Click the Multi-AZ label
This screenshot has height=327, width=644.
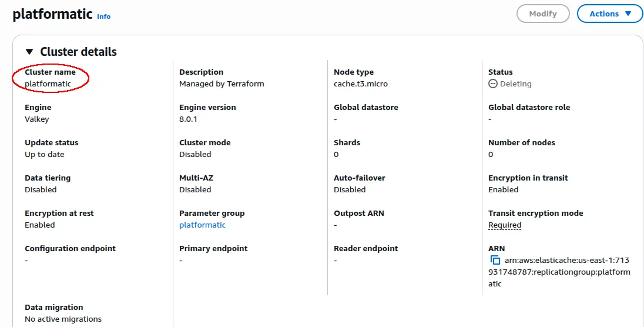coord(195,178)
